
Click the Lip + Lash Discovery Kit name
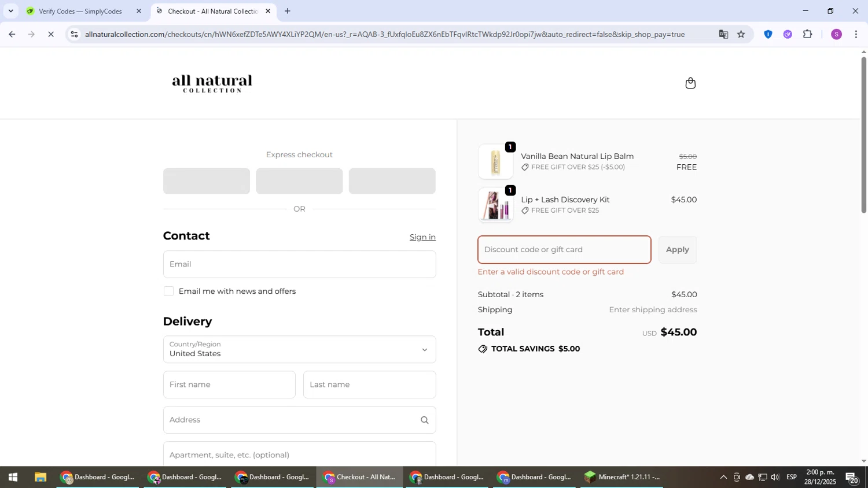(565, 199)
